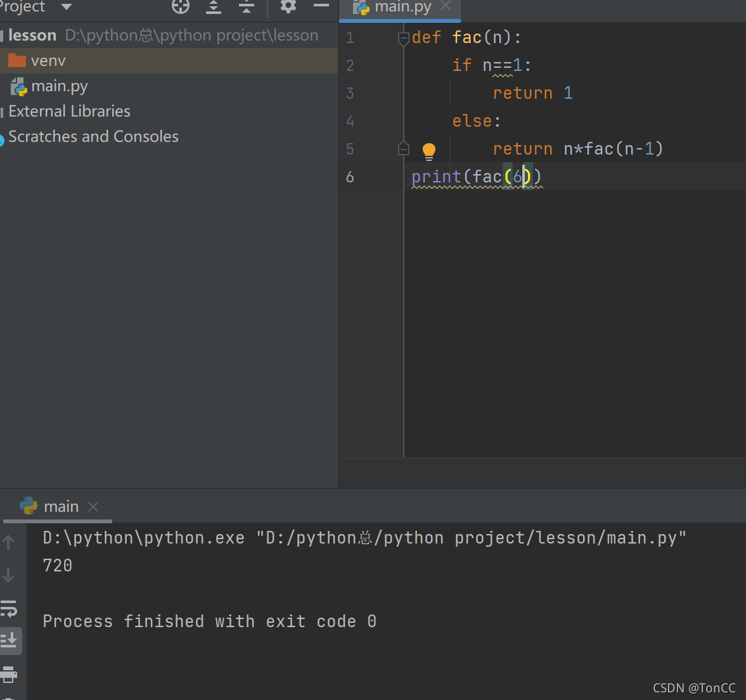746x700 pixels.
Task: Click the 720 output in console
Action: [x=58, y=566]
